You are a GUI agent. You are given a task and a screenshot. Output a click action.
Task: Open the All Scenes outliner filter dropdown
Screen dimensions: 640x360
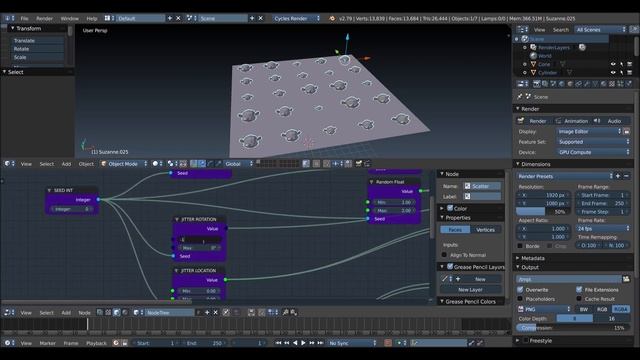(600, 29)
